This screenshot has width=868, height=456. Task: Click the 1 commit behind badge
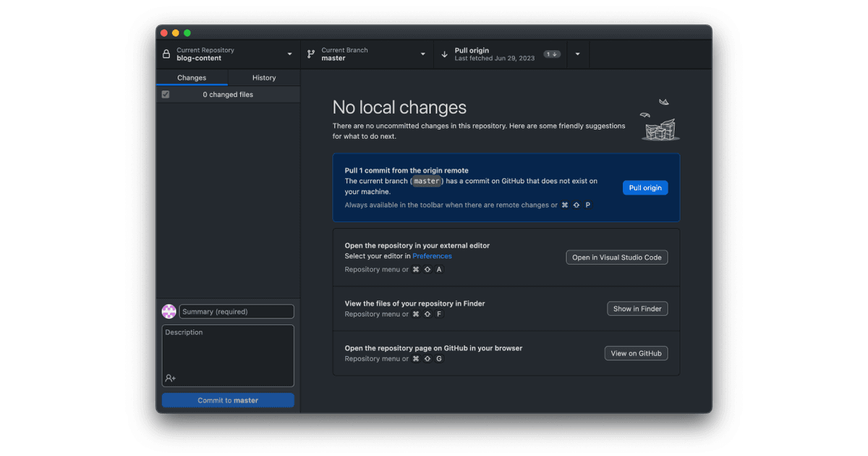click(553, 54)
